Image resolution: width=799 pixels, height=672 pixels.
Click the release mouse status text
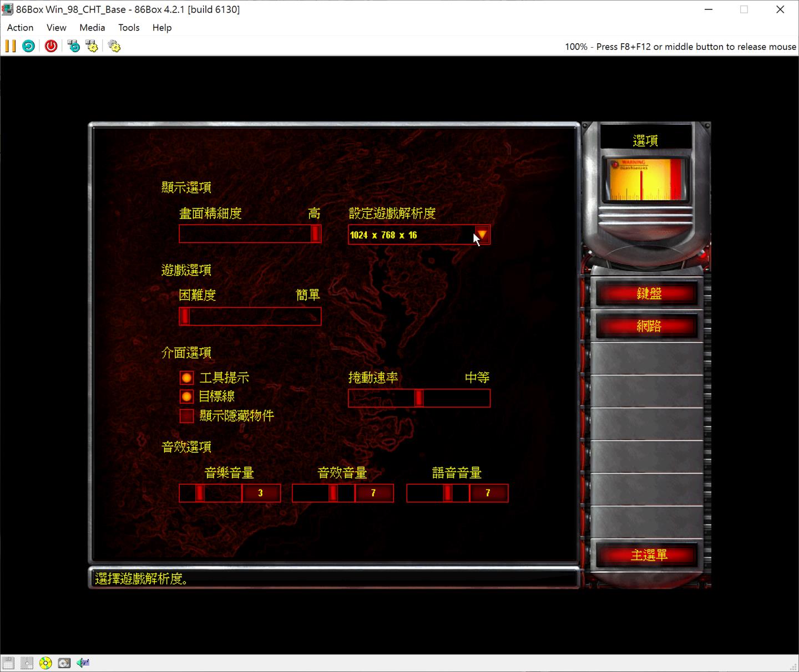[680, 47]
